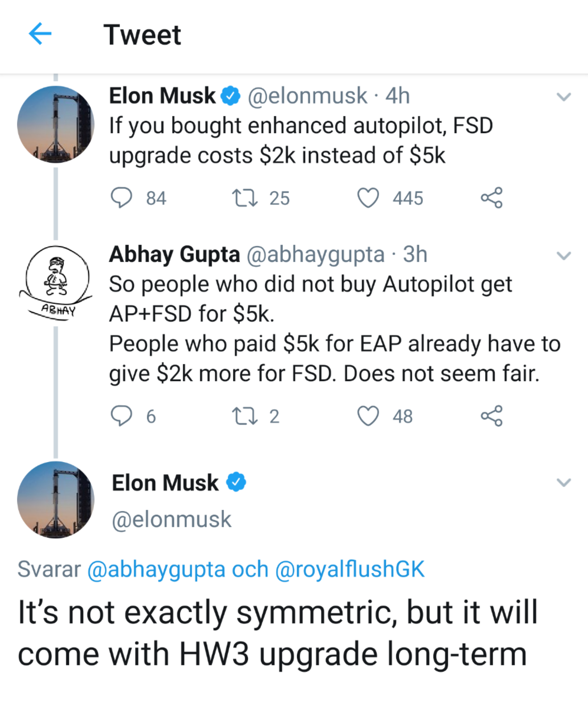588x706 pixels.
Task: Like Abhay Gupta's tweet with 48 likes
Action: (x=368, y=416)
